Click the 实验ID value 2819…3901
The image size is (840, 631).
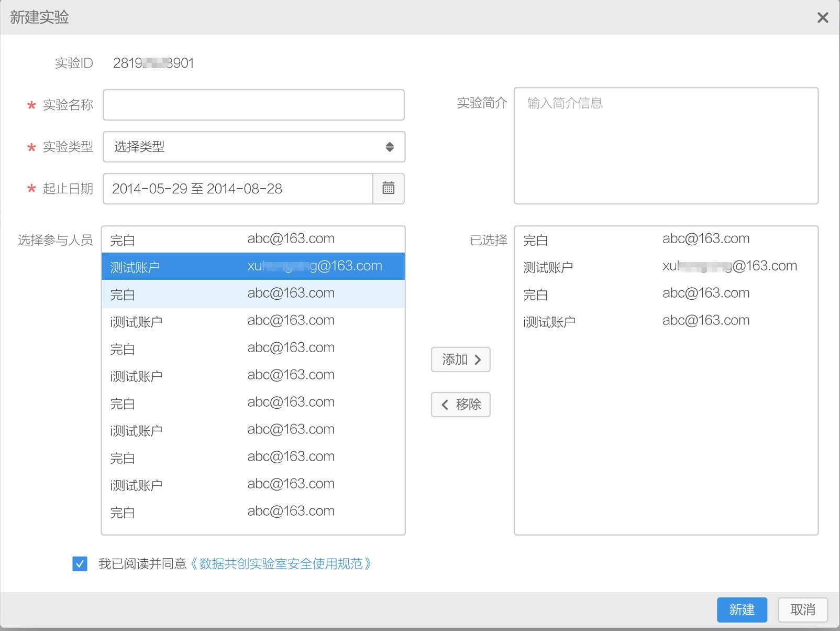[153, 63]
